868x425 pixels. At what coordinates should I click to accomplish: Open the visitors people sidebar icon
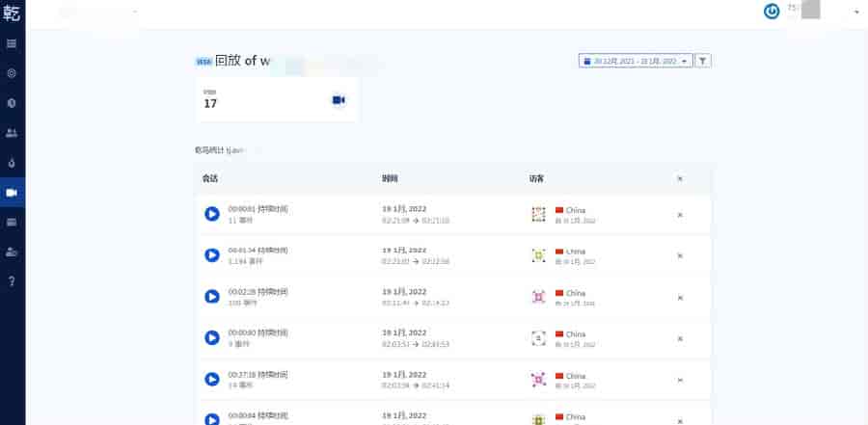pyautogui.click(x=12, y=133)
